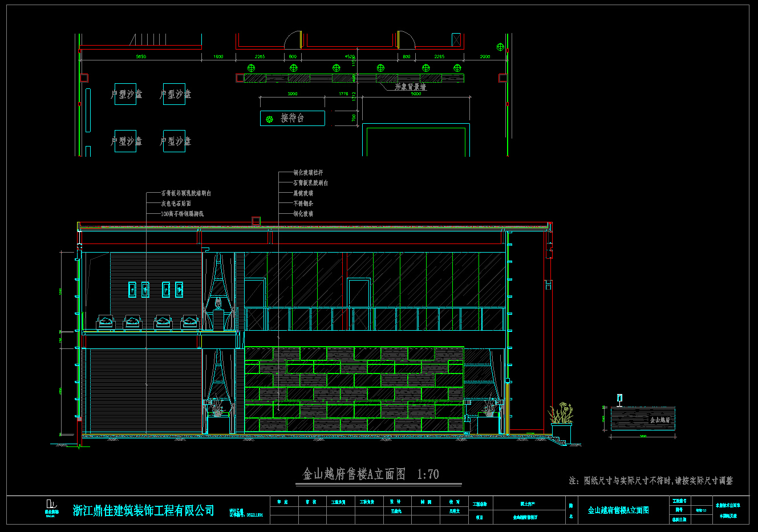Screen dimensions: 758x532
Task: Click the 形象背景墙 label in the plan
Action: pyautogui.click(x=411, y=87)
